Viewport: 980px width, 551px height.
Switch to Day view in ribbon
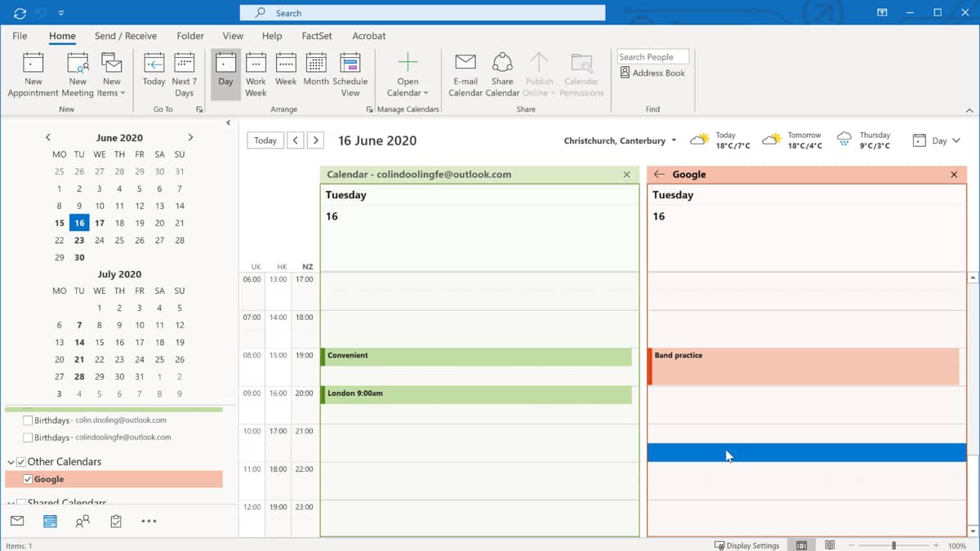(x=225, y=75)
